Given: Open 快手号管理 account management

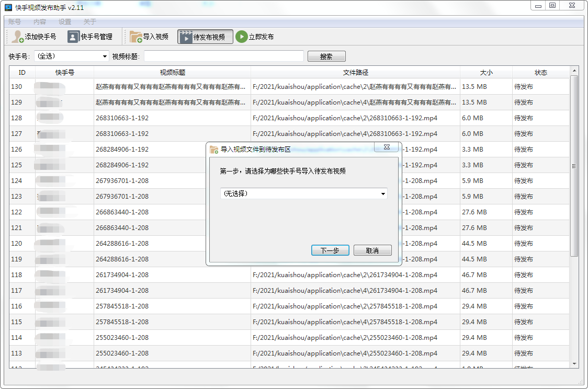Looking at the screenshot, I should tap(90, 37).
